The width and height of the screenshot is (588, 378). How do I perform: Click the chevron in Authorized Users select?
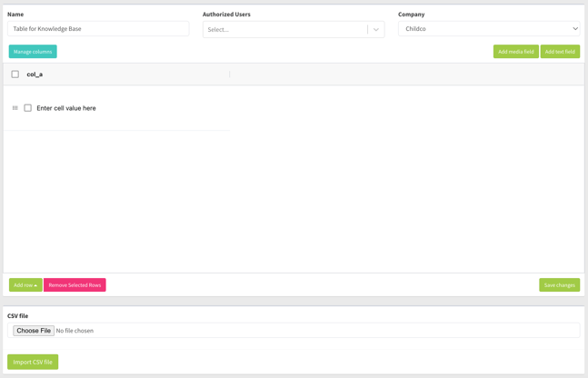pos(376,29)
